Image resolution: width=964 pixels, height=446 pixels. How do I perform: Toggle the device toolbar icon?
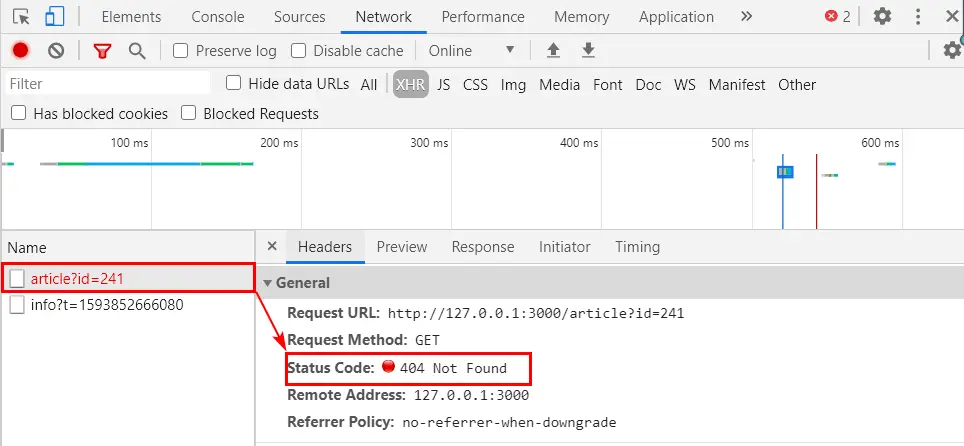tap(55, 17)
